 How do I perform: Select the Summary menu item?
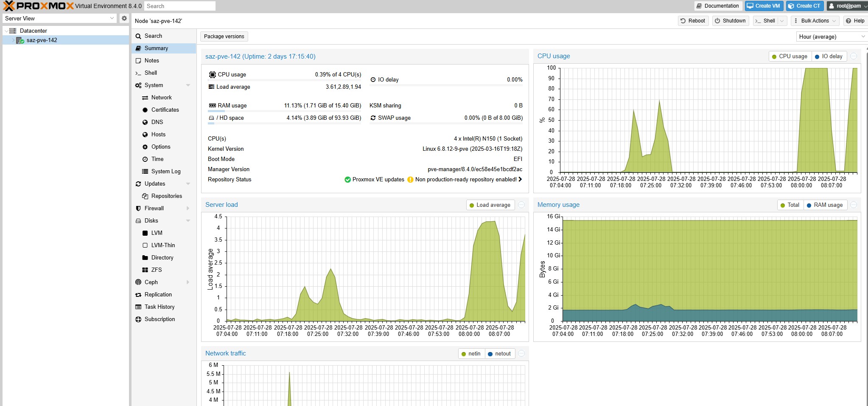point(156,48)
